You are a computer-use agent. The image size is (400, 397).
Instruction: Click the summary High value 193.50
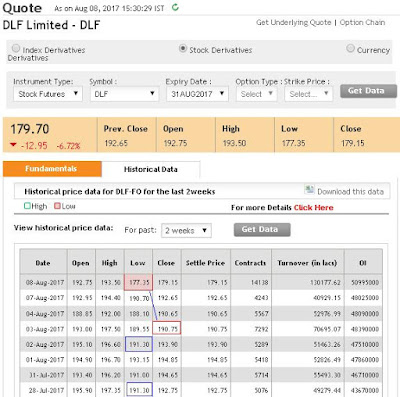(234, 143)
